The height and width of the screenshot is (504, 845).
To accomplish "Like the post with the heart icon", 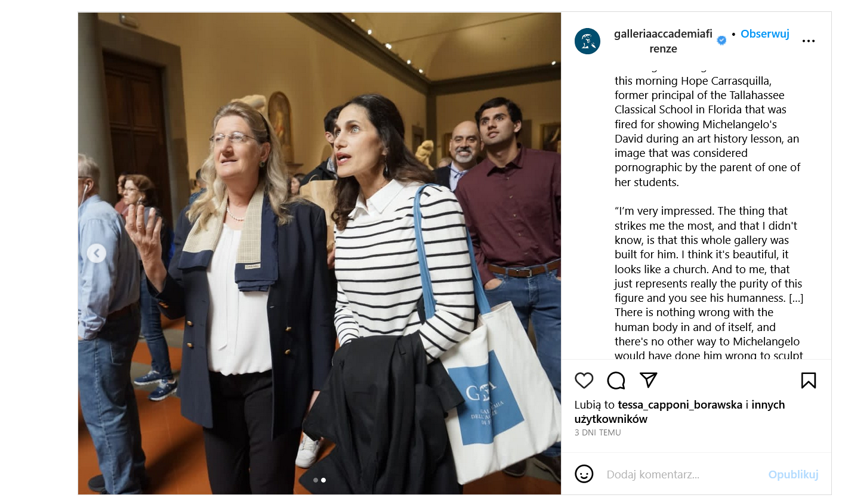I will pyautogui.click(x=584, y=381).
